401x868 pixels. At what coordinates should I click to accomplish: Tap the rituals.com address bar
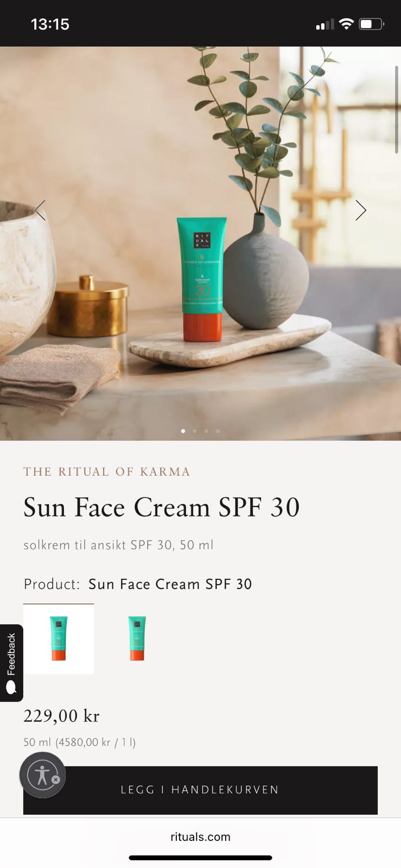click(200, 837)
